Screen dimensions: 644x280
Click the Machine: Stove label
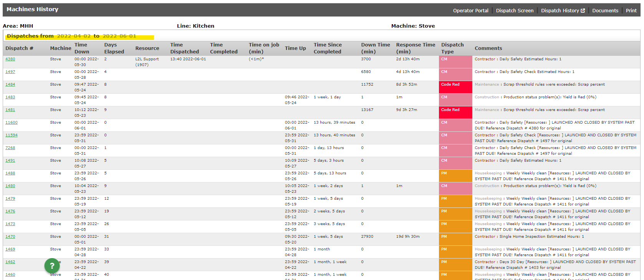coord(413,26)
